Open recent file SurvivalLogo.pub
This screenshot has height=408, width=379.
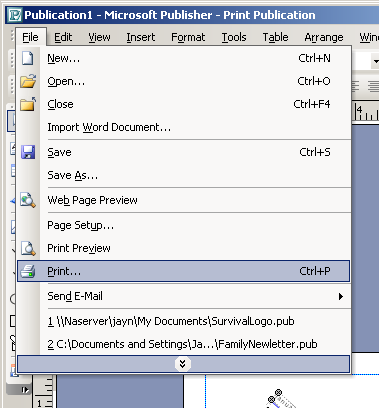click(171, 321)
